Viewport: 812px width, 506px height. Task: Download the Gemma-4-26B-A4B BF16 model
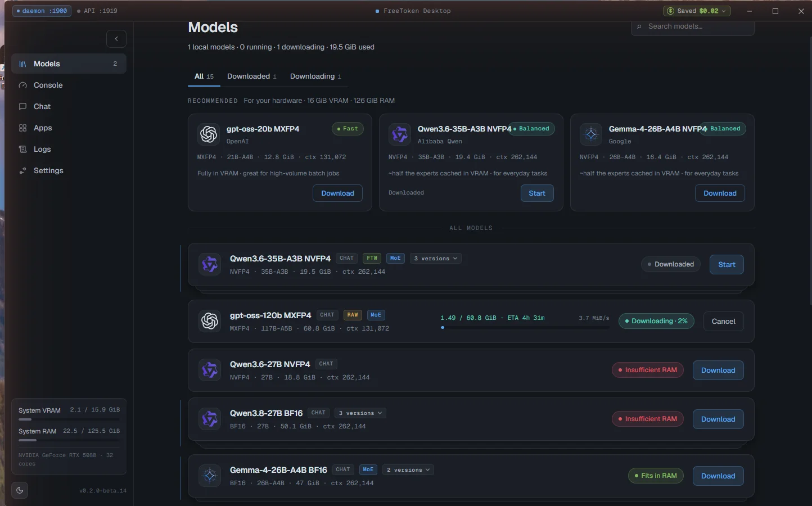[x=718, y=476]
